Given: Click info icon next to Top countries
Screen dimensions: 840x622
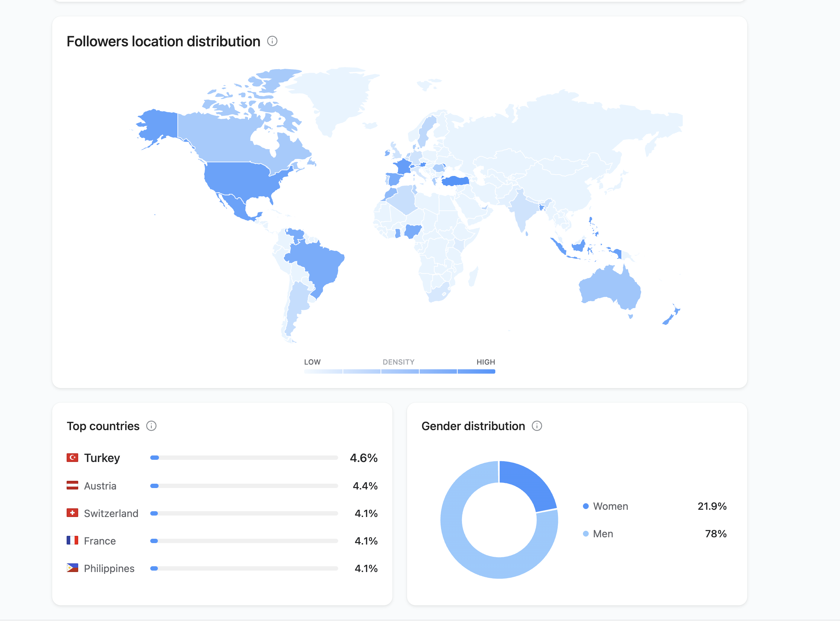Looking at the screenshot, I should pos(151,426).
